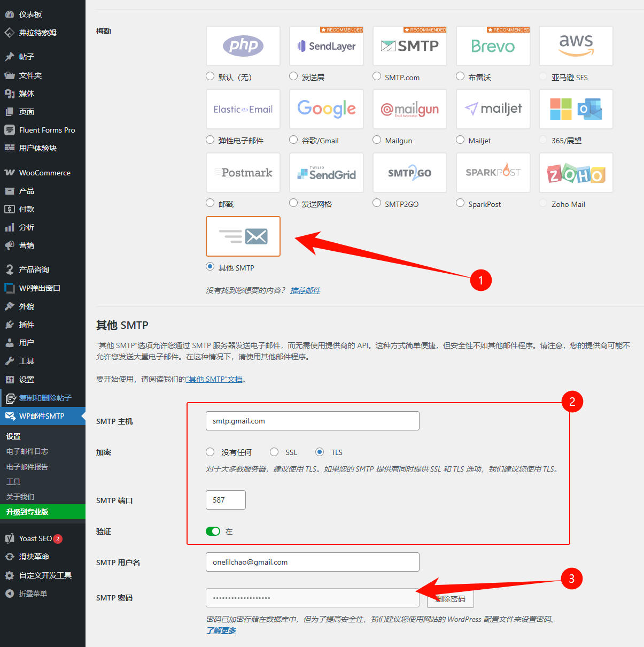Click the Other SMTP envelope icon
This screenshot has width=644, height=647.
tap(243, 236)
